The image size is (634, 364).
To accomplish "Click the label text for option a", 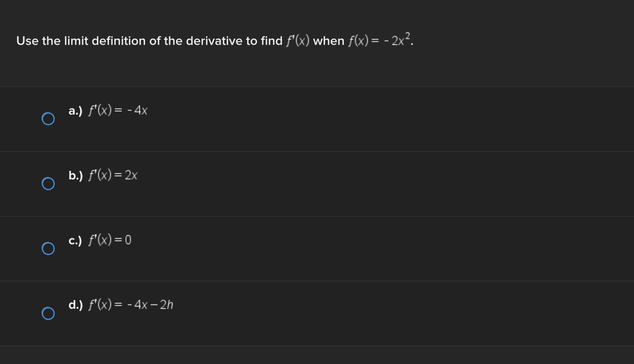I will (75, 111).
